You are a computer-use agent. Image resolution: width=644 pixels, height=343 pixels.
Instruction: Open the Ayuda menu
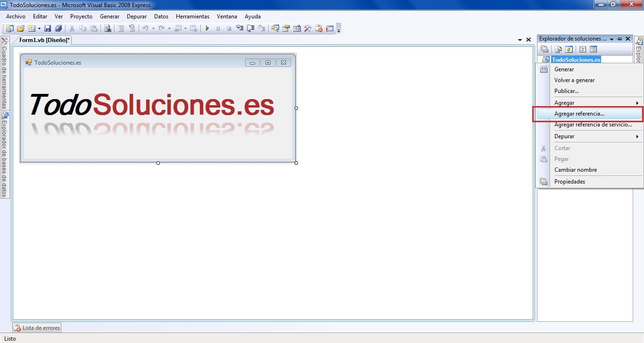(x=253, y=17)
